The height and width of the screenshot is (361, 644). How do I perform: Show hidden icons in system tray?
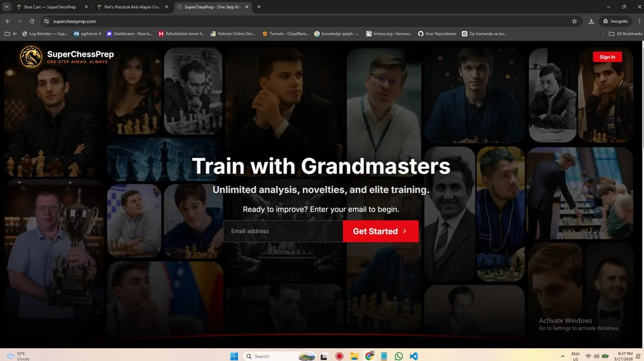point(562,356)
